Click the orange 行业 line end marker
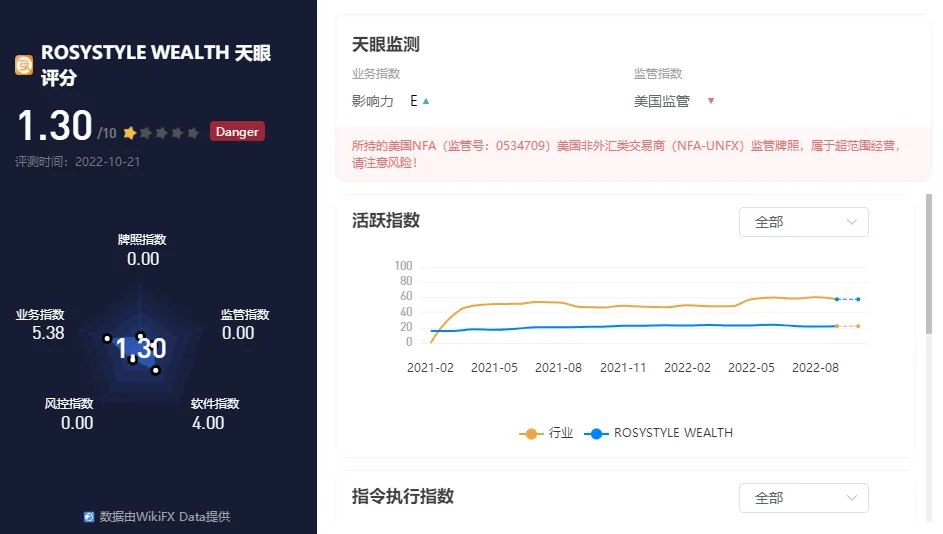The height and width of the screenshot is (534, 943). (x=858, y=326)
